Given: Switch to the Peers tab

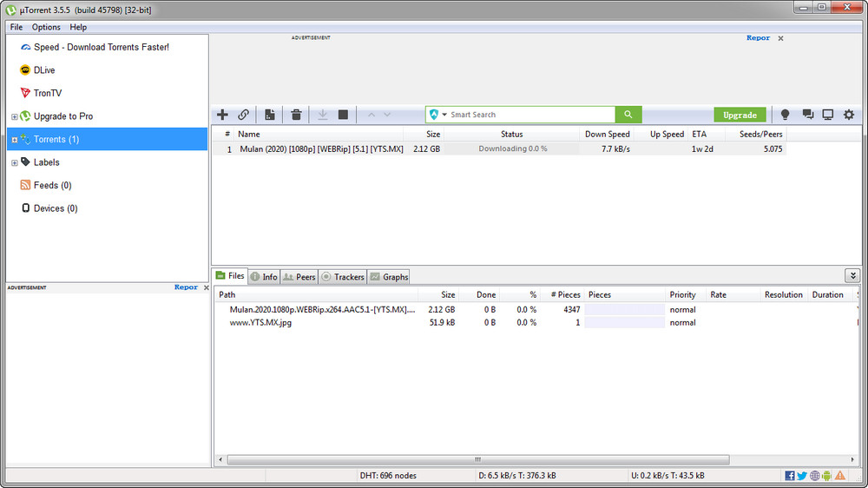Looking at the screenshot, I should click(x=299, y=277).
